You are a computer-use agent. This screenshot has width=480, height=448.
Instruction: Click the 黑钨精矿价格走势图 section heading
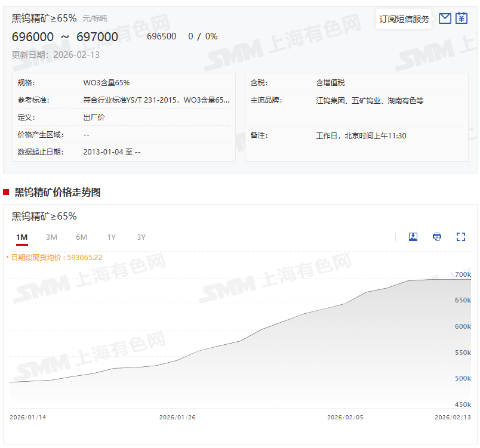[57, 192]
